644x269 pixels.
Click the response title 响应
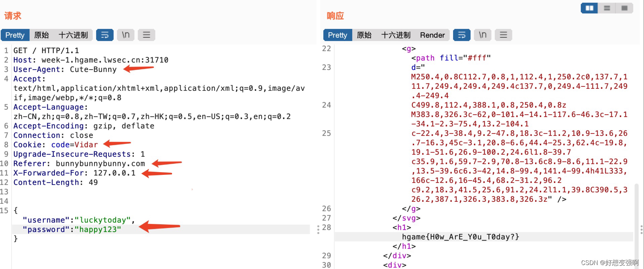335,16
